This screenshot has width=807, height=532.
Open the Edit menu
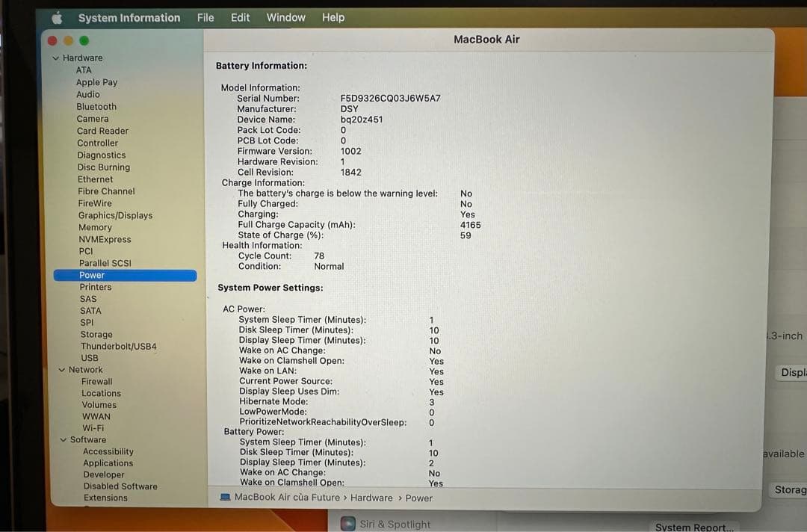(x=241, y=17)
